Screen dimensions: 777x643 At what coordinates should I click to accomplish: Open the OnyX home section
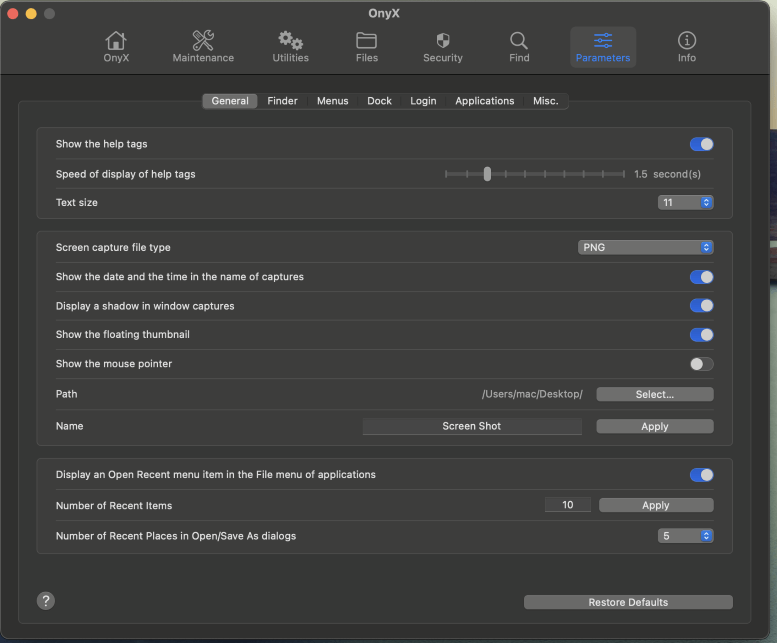pos(116,47)
